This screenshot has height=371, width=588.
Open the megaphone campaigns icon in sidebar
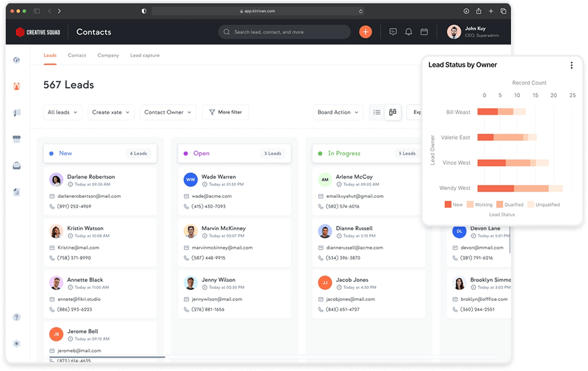[x=17, y=113]
